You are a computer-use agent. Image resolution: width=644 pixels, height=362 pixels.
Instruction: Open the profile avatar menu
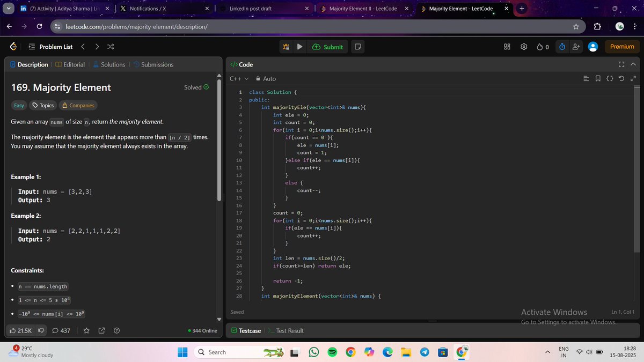(593, 47)
